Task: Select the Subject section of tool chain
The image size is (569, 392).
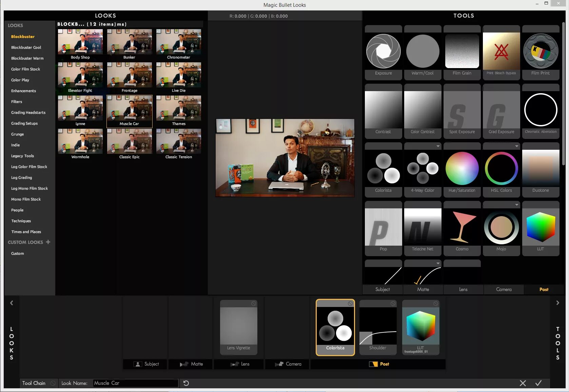Action: 145,364
